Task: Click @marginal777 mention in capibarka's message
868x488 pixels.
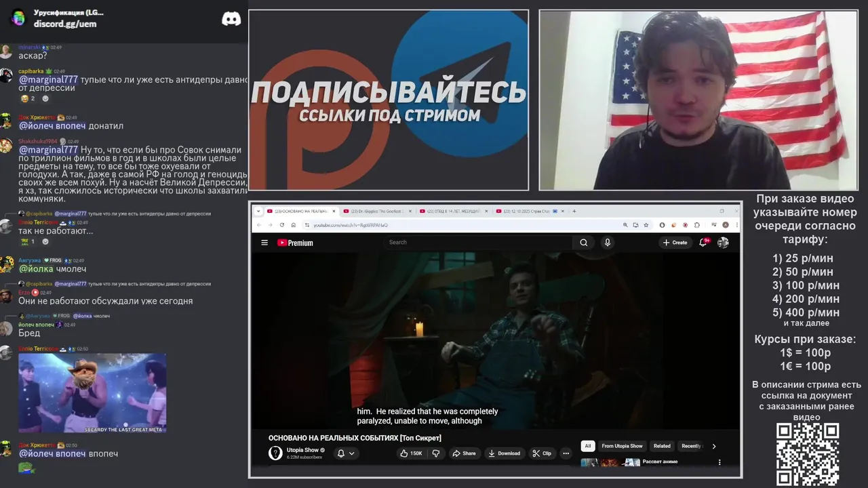Action: click(48, 79)
